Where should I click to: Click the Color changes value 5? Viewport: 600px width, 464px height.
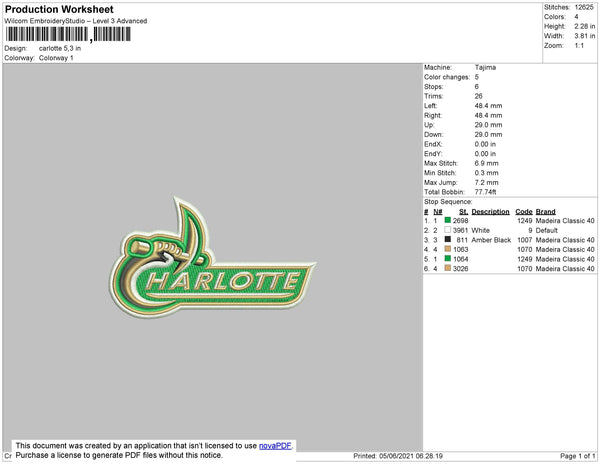pos(477,77)
